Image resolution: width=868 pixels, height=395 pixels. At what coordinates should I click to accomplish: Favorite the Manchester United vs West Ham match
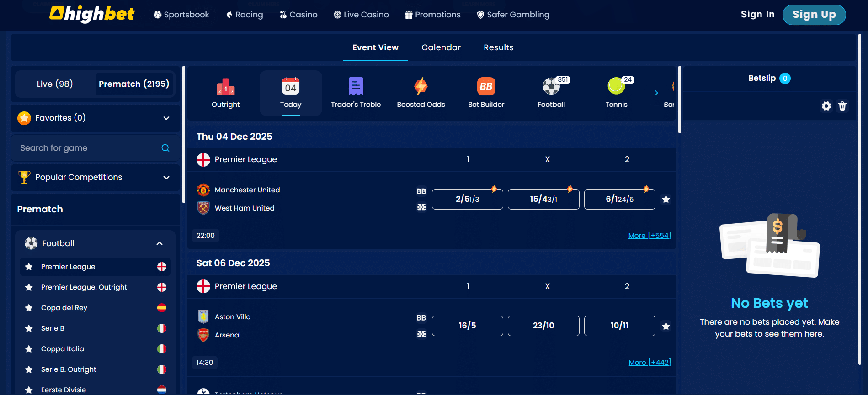666,199
